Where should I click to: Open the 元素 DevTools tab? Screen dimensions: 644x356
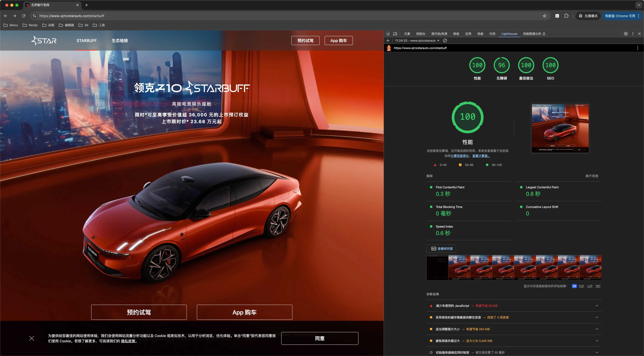click(x=407, y=34)
